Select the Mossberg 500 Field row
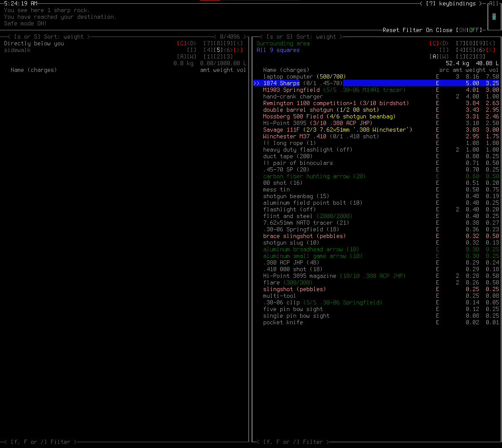This screenshot has height=448, width=502. tap(376, 116)
